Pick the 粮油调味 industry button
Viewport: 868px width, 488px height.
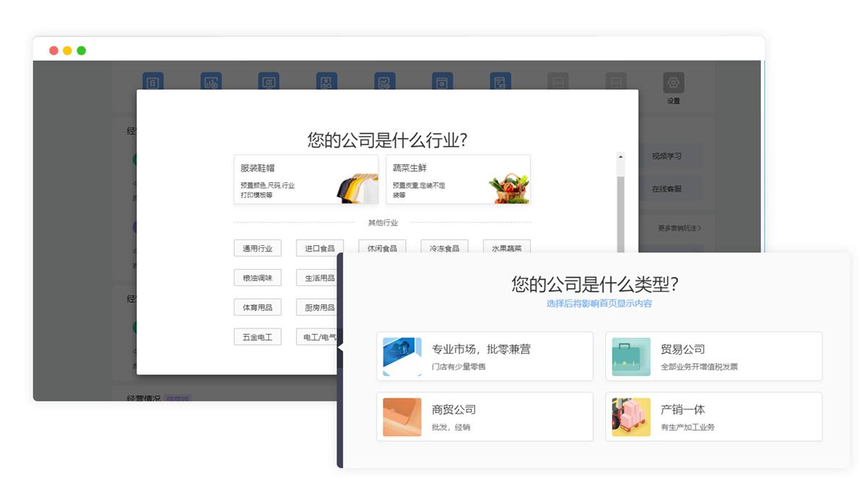click(x=258, y=278)
